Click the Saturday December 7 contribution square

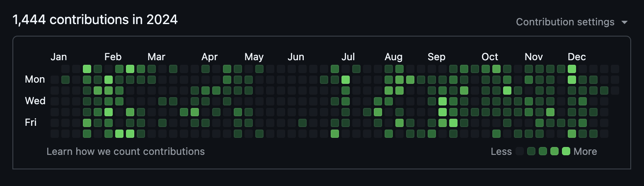(x=572, y=133)
